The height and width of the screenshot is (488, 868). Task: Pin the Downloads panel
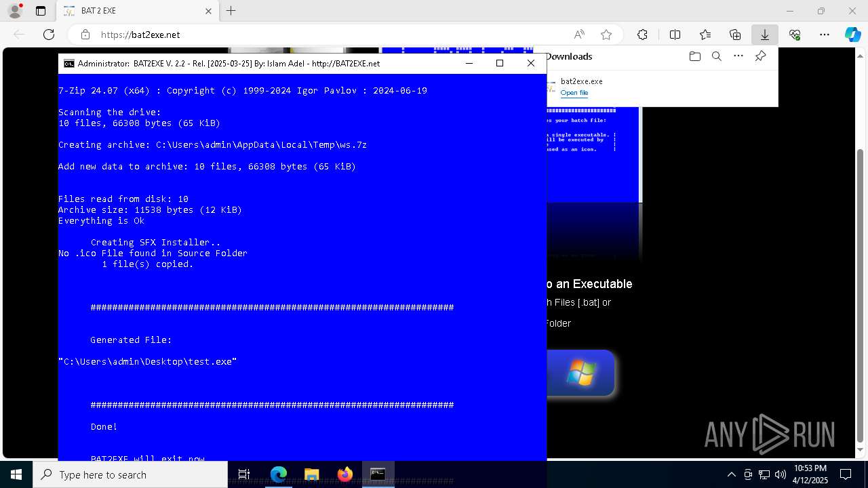[x=760, y=56]
